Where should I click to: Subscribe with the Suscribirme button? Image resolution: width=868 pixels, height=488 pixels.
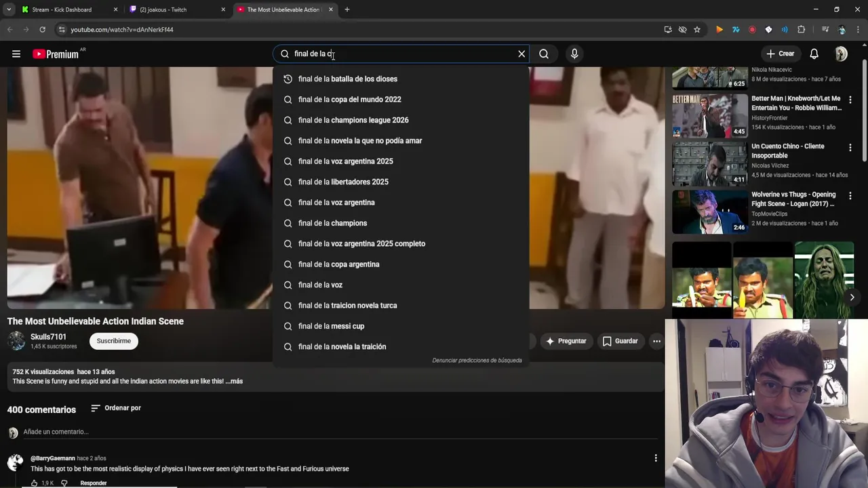[114, 341]
